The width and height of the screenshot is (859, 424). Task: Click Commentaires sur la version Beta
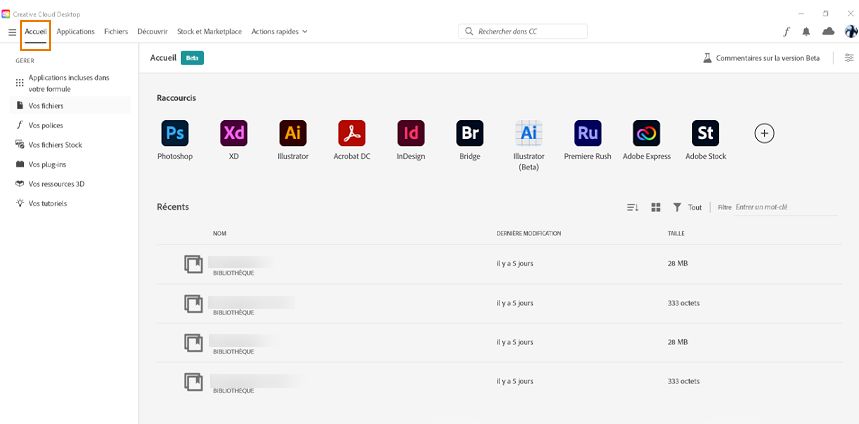761,58
